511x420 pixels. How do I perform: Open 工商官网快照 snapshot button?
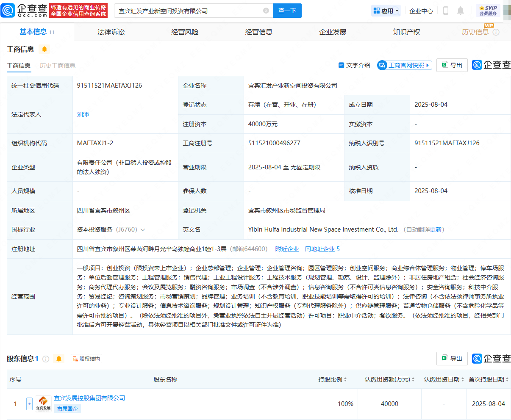tap(405, 65)
